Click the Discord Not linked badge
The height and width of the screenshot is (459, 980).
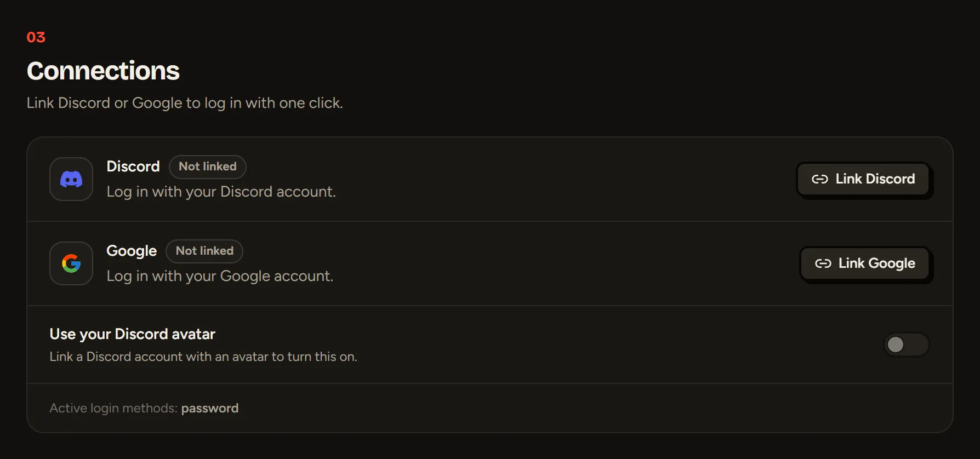tap(208, 167)
